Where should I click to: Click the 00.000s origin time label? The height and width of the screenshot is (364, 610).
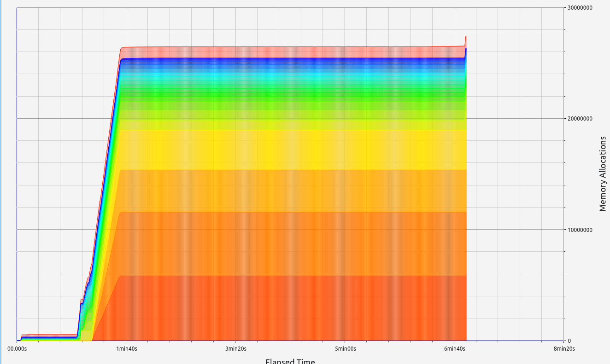17,349
